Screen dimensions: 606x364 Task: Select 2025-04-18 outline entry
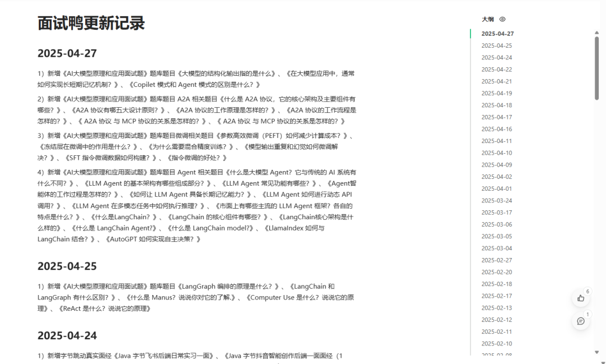[x=497, y=105]
